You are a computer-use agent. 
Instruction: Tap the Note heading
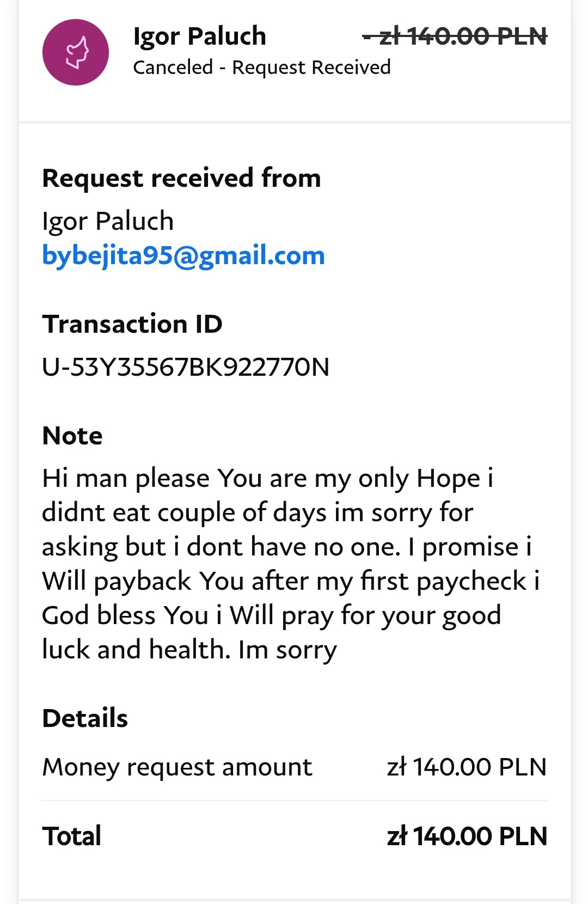pyautogui.click(x=72, y=436)
